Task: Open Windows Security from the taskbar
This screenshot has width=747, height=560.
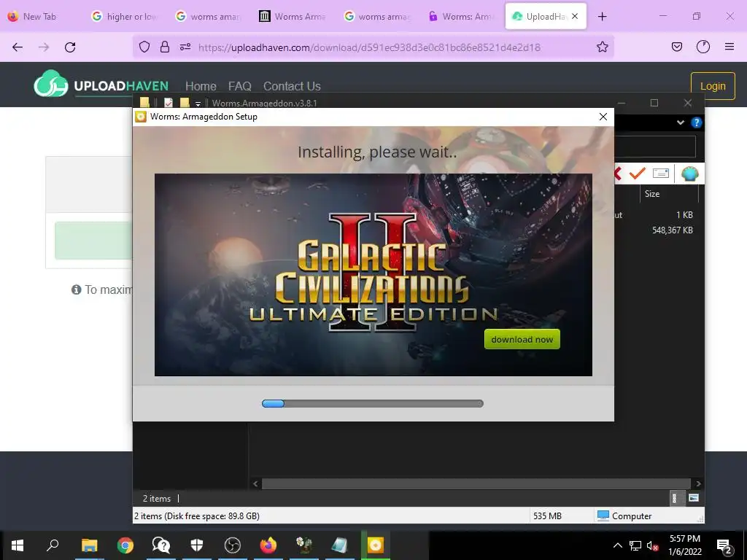Action: point(197,545)
